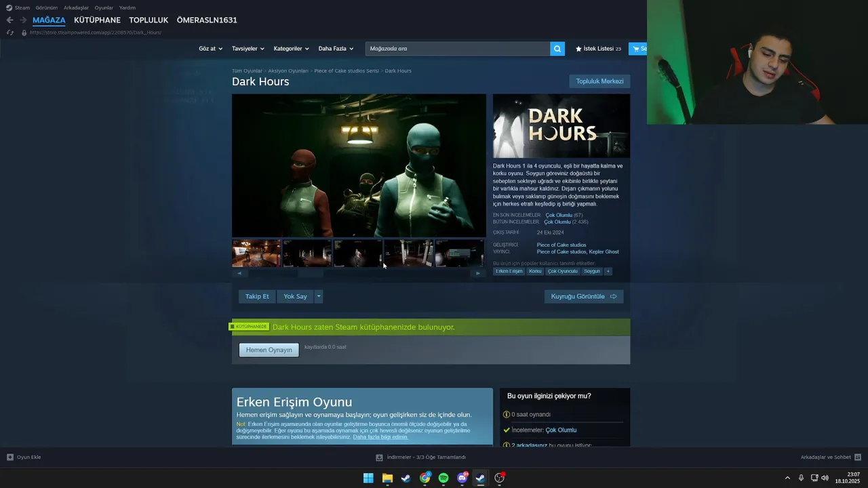
Task: Click the padlock icon beside the URL
Action: 24,33
